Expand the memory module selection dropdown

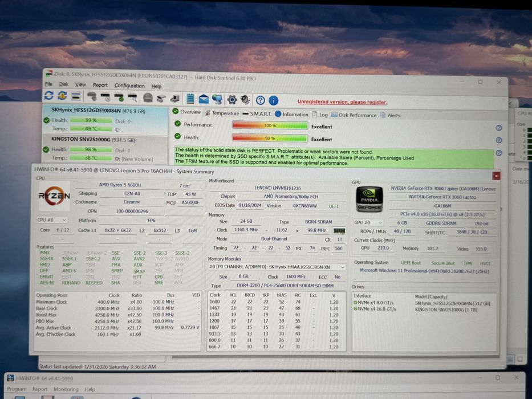[x=277, y=267]
